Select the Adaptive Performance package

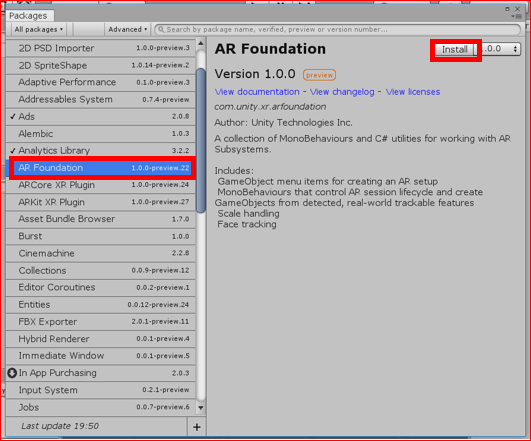point(101,82)
